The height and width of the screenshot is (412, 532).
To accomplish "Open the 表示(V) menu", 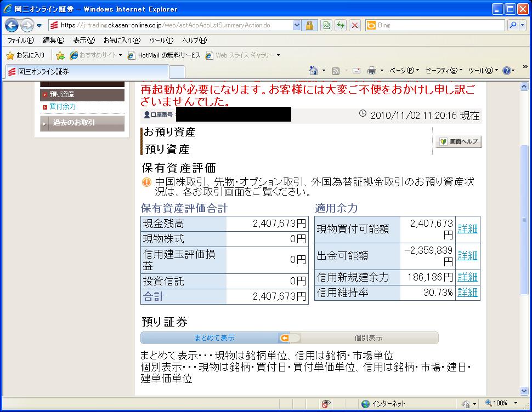I will [84, 41].
